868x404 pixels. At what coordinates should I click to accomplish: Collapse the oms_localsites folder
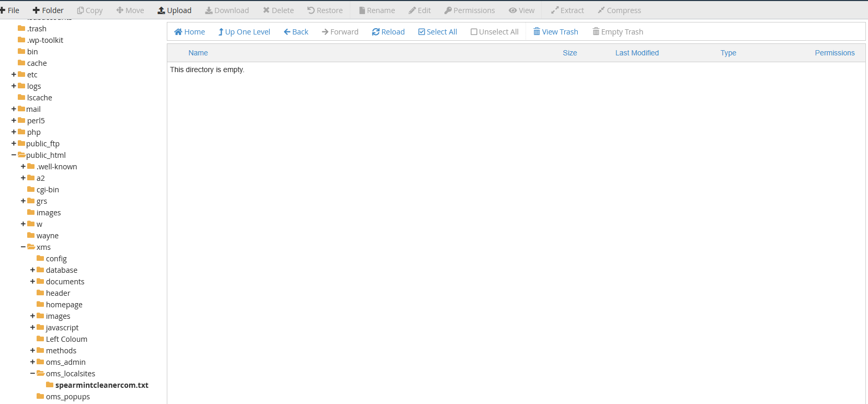coord(32,374)
